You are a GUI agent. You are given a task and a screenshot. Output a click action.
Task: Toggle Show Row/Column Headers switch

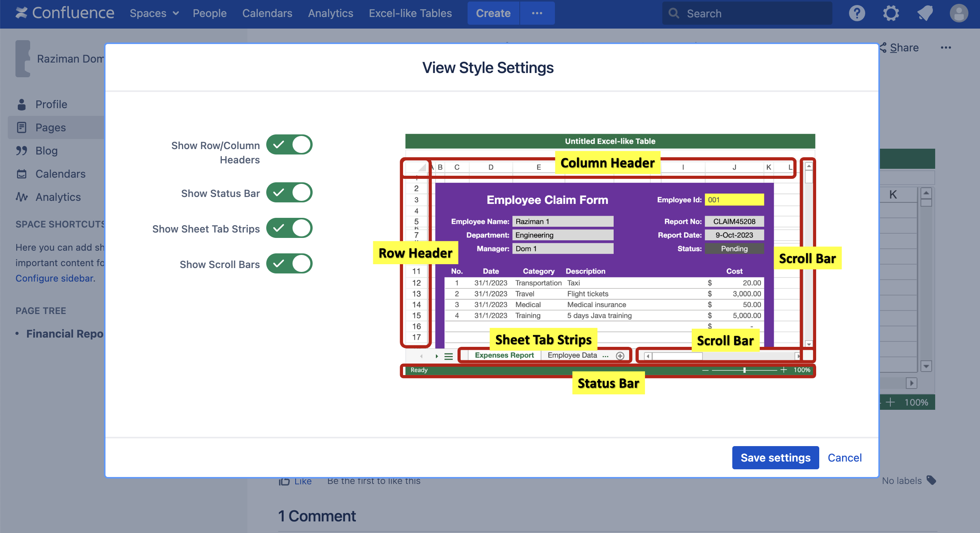(x=289, y=145)
